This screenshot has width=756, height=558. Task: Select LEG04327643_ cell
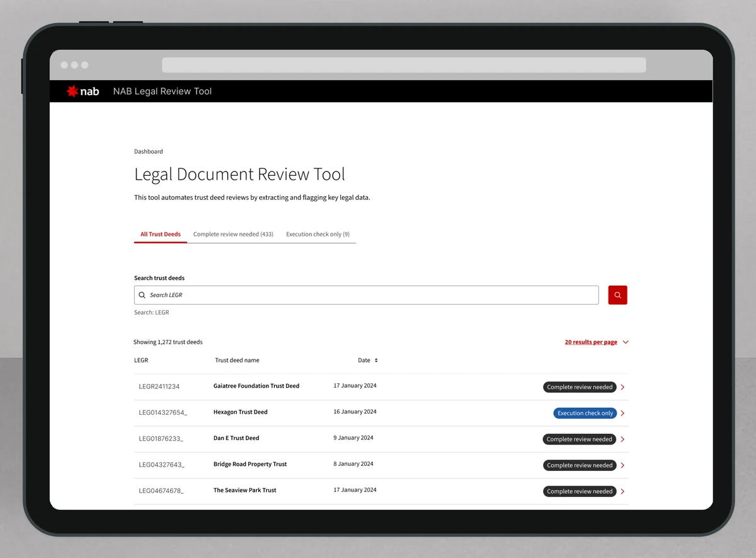(x=161, y=465)
